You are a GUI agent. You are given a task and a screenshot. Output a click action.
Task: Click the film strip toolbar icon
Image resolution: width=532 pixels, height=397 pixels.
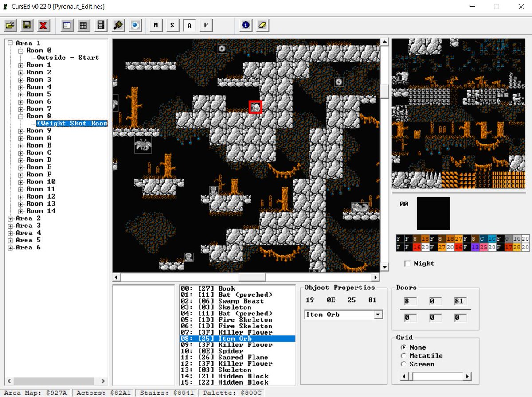pos(101,25)
